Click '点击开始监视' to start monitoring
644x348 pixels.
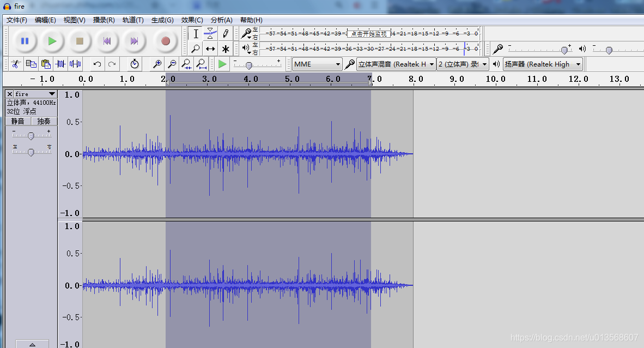[369, 34]
